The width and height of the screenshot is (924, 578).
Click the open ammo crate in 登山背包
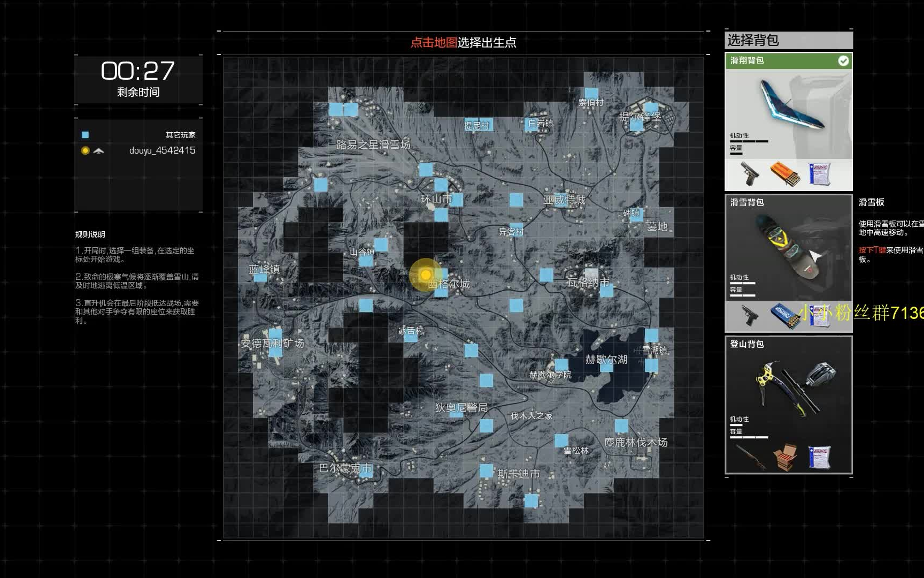[x=786, y=457]
